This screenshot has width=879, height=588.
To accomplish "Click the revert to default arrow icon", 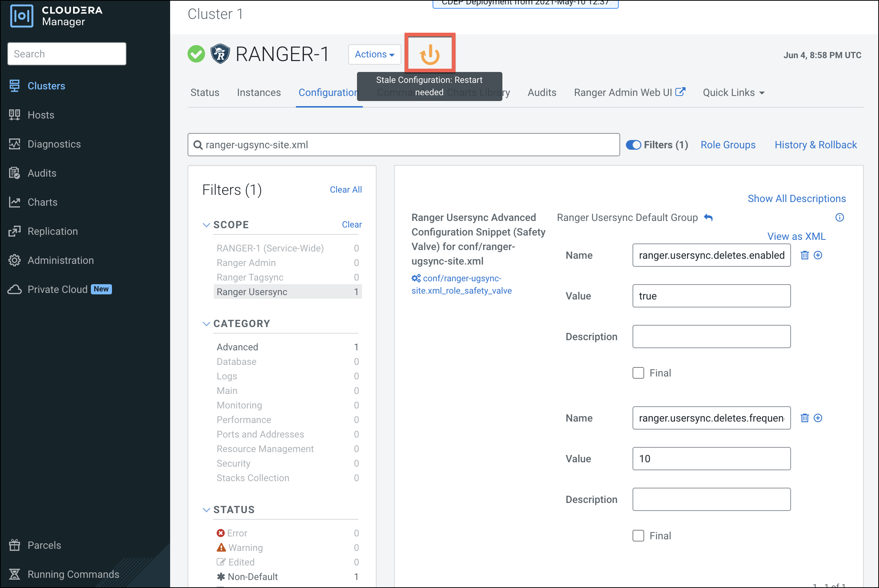I will click(708, 217).
